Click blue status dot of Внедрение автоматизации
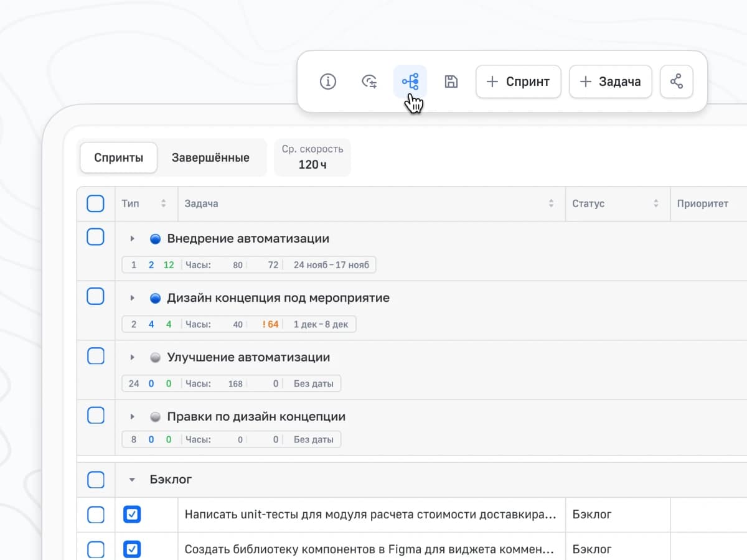This screenshot has width=747, height=560. click(x=156, y=239)
